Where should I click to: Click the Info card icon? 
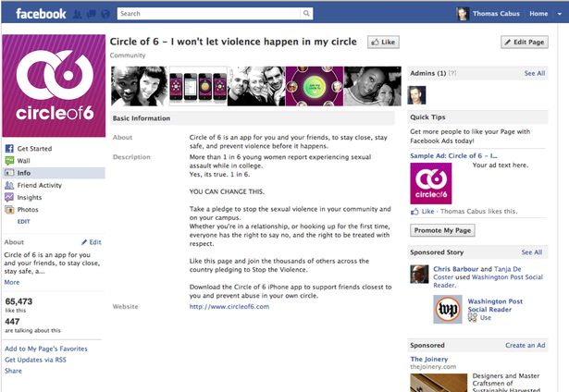9,173
